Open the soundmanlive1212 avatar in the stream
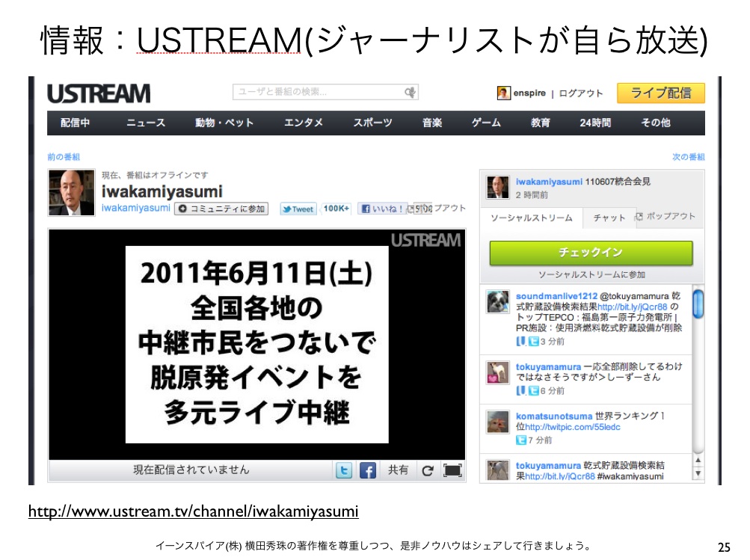 tap(498, 302)
